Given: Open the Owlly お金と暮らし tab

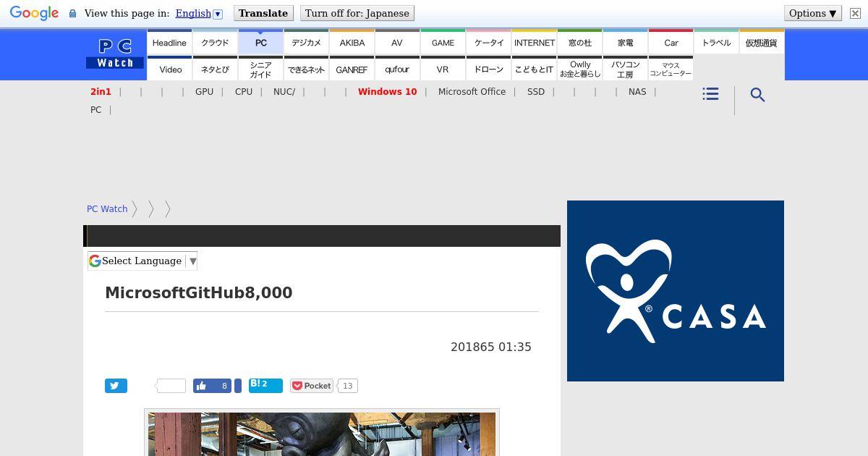Looking at the screenshot, I should 579,69.
